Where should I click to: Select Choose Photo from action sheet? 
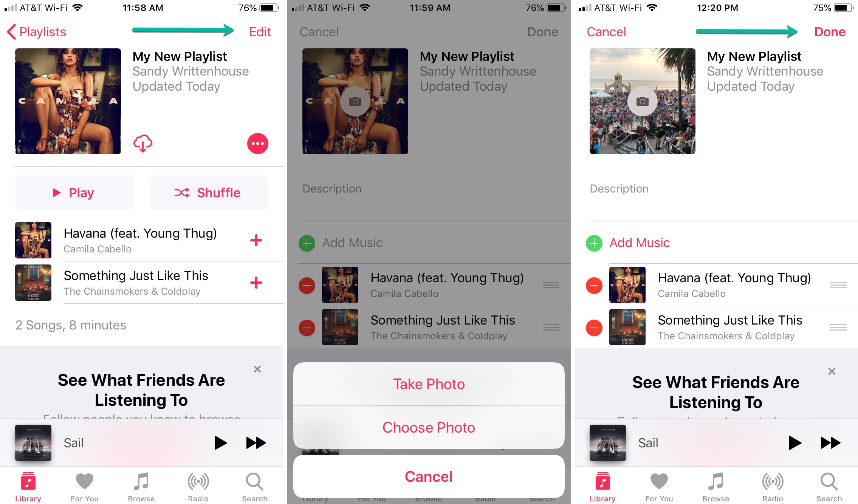428,427
